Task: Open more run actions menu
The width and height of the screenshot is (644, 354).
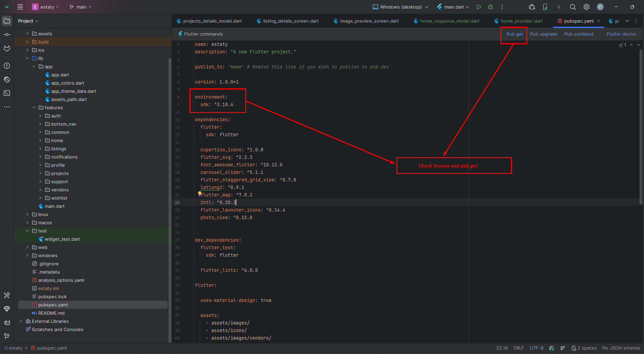Action: (x=502, y=7)
